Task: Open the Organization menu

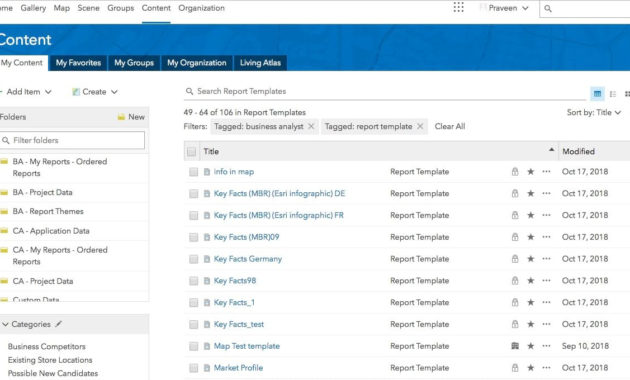Action: click(201, 8)
